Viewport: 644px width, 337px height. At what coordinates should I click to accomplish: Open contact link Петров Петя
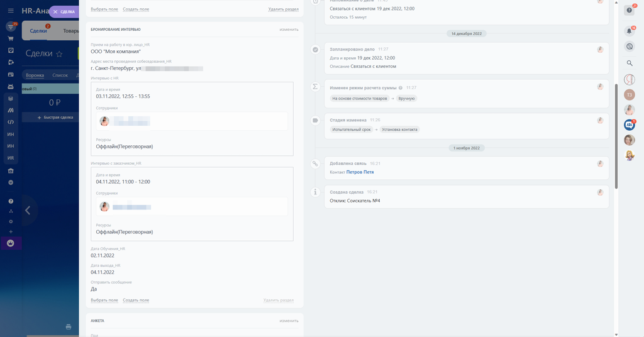pos(360,172)
